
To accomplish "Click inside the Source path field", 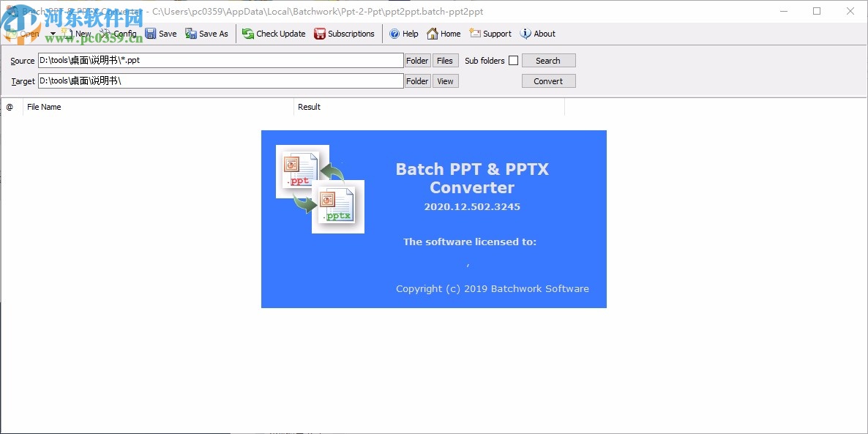I will tap(220, 60).
